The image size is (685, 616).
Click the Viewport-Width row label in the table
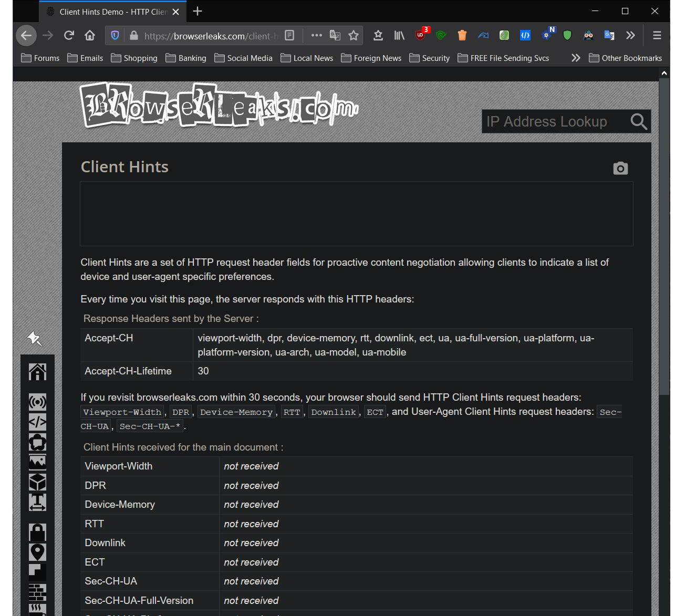click(119, 466)
